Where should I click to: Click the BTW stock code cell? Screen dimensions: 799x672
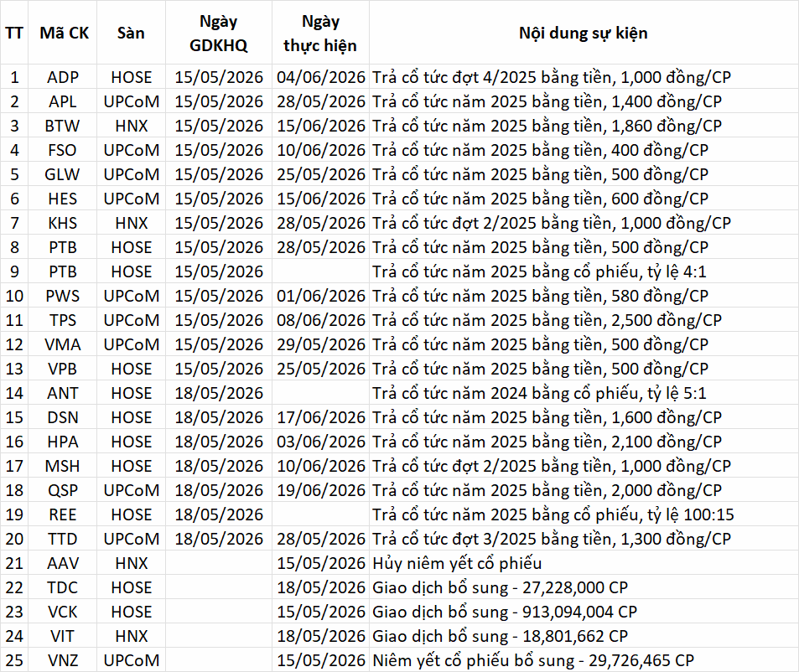[x=63, y=126]
